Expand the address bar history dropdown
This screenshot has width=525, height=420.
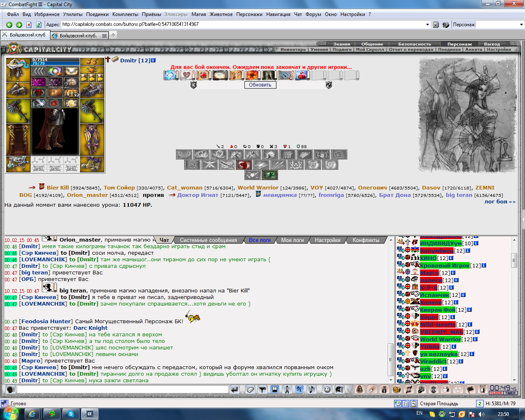427,25
